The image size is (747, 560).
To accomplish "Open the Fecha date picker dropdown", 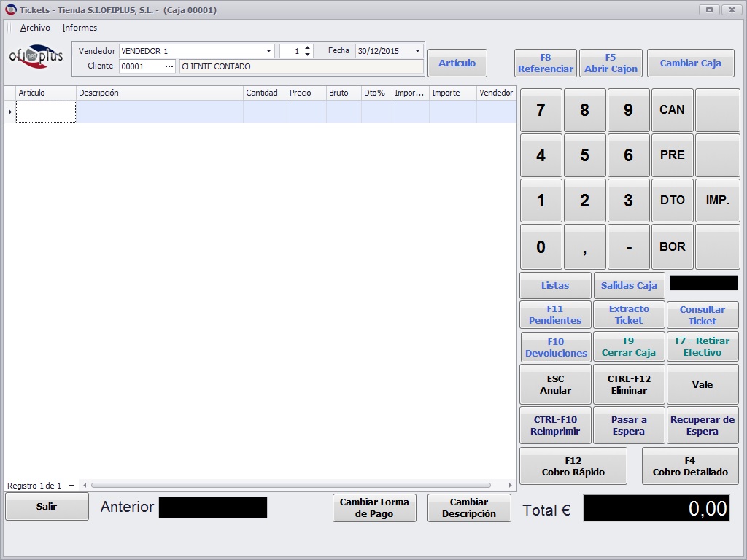I will coord(417,51).
